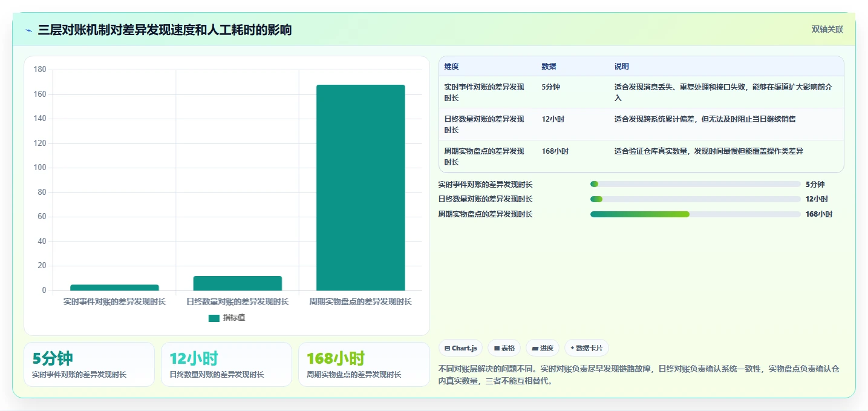Click the 数据 table column header

tap(549, 67)
